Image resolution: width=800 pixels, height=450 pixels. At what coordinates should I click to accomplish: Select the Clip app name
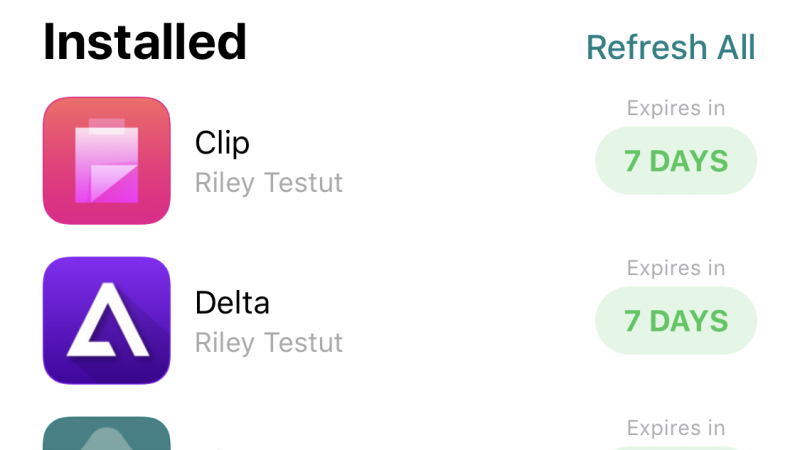[x=222, y=143]
